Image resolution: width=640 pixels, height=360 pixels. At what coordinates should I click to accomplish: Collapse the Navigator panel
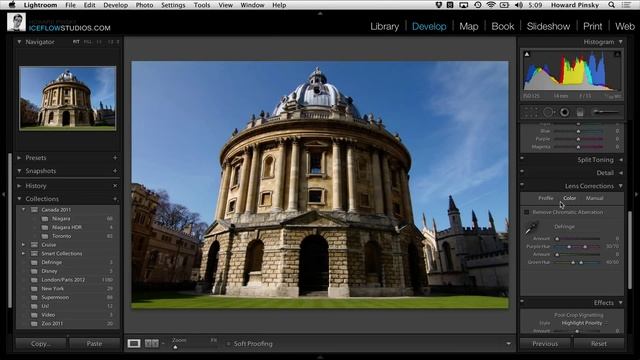[x=19, y=42]
